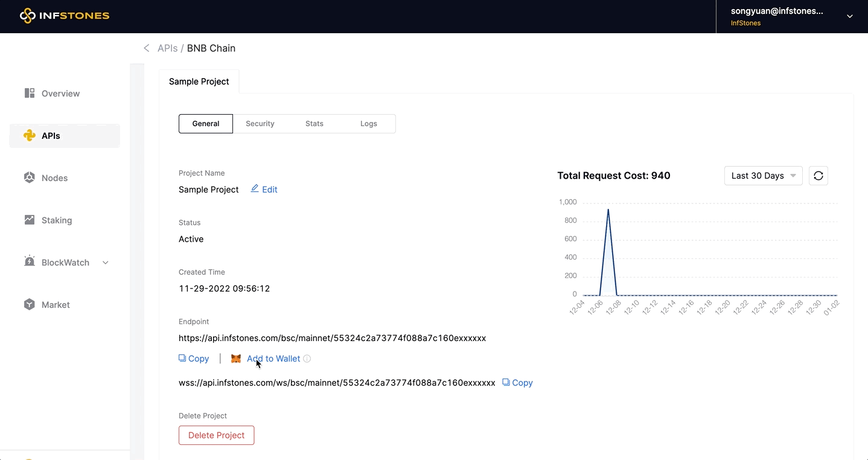Click the APIs breadcrumb link
The width and height of the screenshot is (868, 460).
[x=167, y=48]
